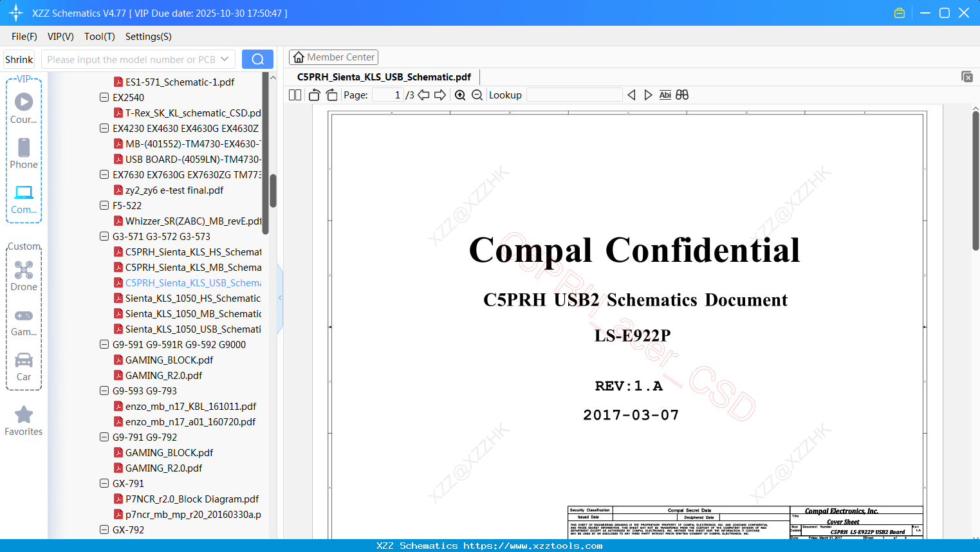The image size is (980, 552).
Task: Toggle two-page layout view icon
Action: pos(295,95)
